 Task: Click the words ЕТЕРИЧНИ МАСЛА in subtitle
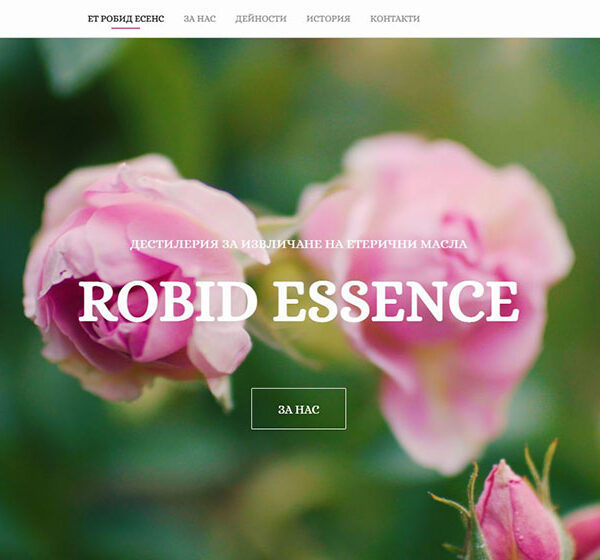(x=406, y=244)
